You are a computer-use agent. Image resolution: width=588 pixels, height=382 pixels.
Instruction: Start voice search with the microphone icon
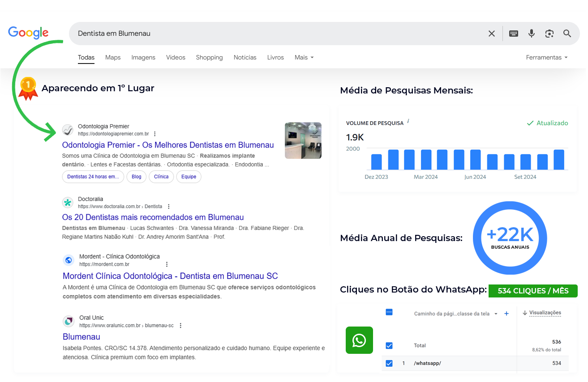point(532,34)
